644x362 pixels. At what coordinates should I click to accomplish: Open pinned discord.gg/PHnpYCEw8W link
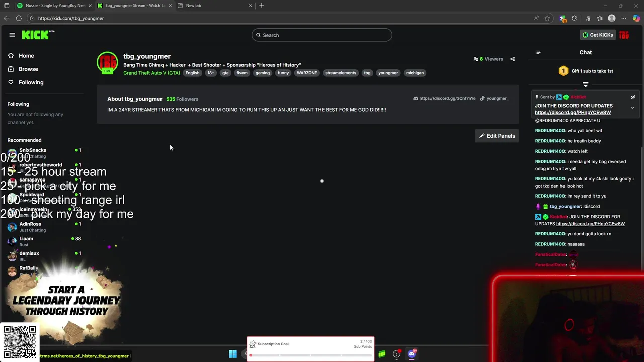click(x=573, y=112)
